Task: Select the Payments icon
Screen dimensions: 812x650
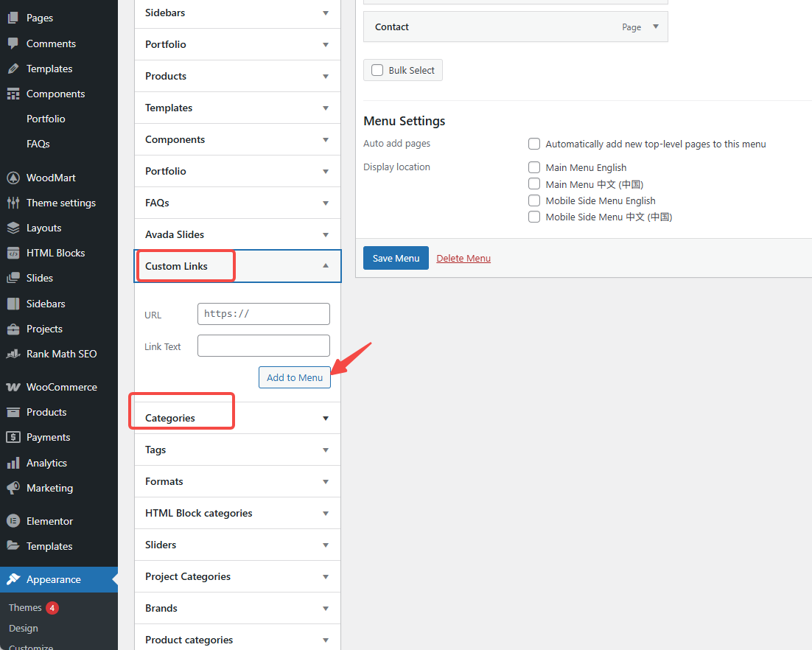Action: click(16, 436)
